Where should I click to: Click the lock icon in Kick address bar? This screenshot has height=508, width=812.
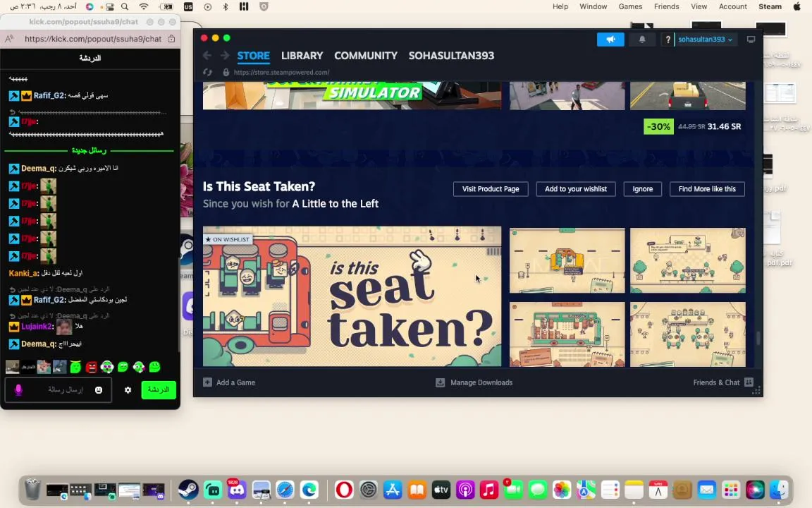(x=171, y=39)
